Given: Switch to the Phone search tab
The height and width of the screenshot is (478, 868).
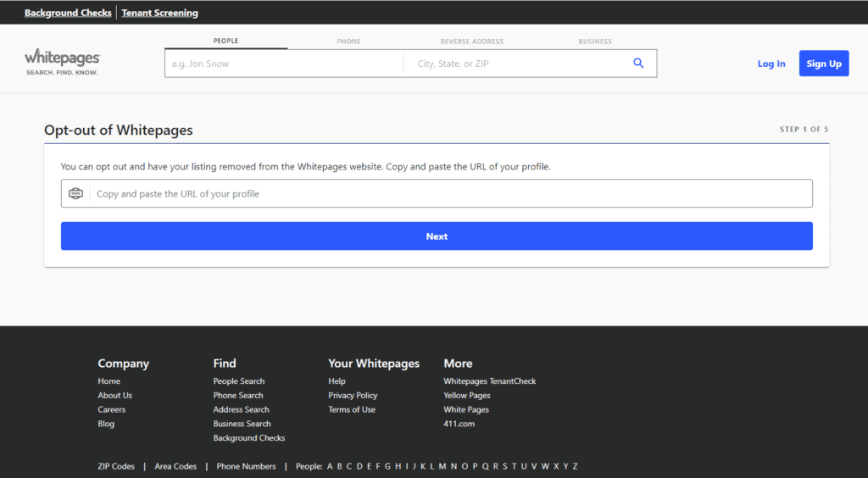Looking at the screenshot, I should click(x=348, y=42).
